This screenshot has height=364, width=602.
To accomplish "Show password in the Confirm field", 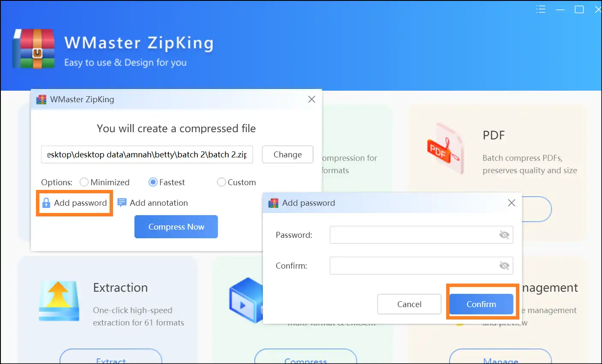I will tap(504, 266).
